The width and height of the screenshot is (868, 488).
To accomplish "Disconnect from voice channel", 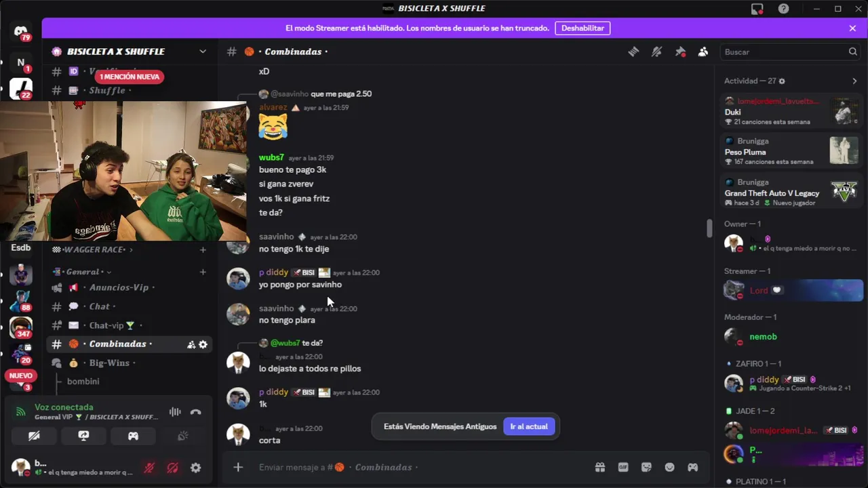I will pyautogui.click(x=196, y=412).
